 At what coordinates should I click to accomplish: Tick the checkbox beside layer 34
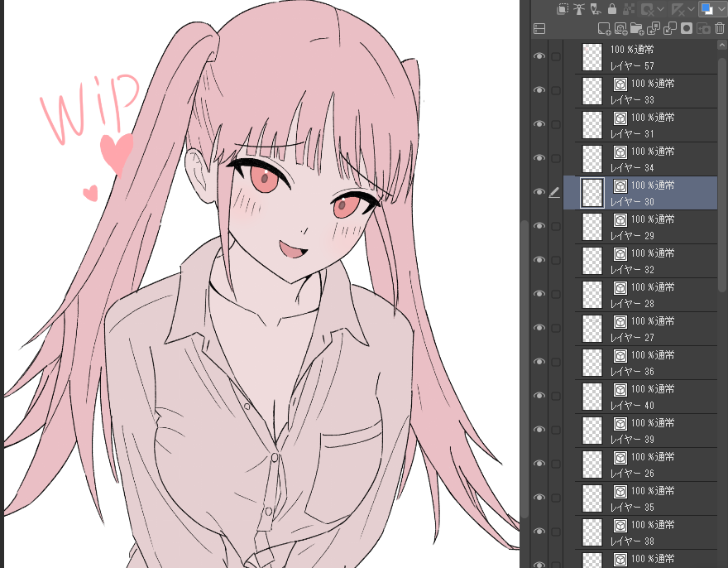556,158
